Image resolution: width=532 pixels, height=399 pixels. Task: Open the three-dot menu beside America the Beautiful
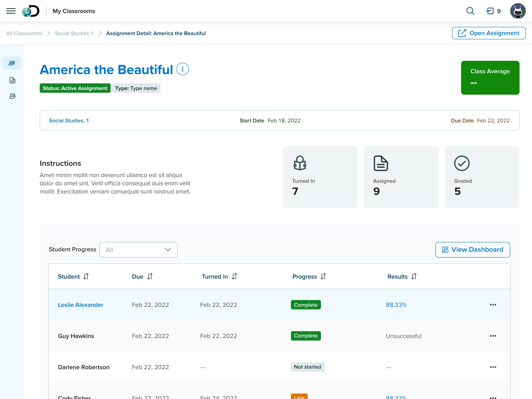[182, 69]
